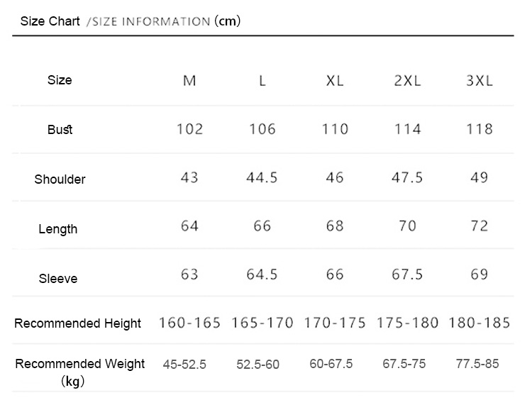Select the sleeve value 64.5
Image resolution: width=532 pixels, height=405 pixels.
point(262,274)
